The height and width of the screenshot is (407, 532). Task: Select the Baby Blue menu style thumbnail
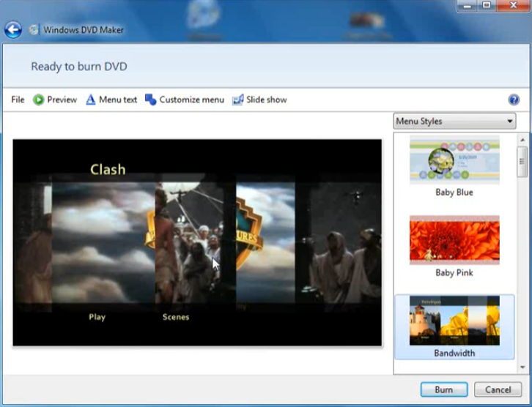(454, 160)
